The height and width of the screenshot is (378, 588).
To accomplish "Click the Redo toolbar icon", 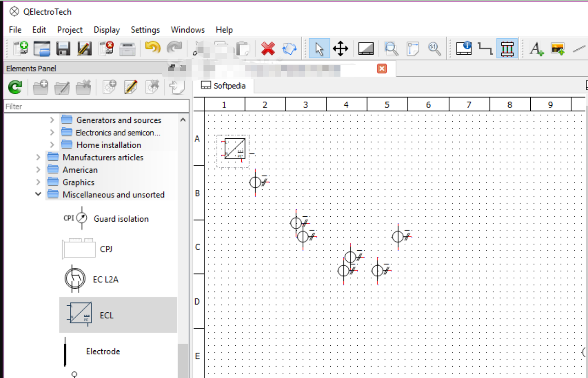I will pos(174,48).
